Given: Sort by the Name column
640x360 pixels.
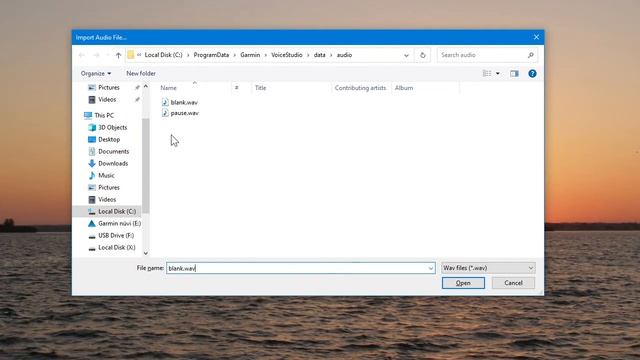Looking at the screenshot, I should (168, 88).
